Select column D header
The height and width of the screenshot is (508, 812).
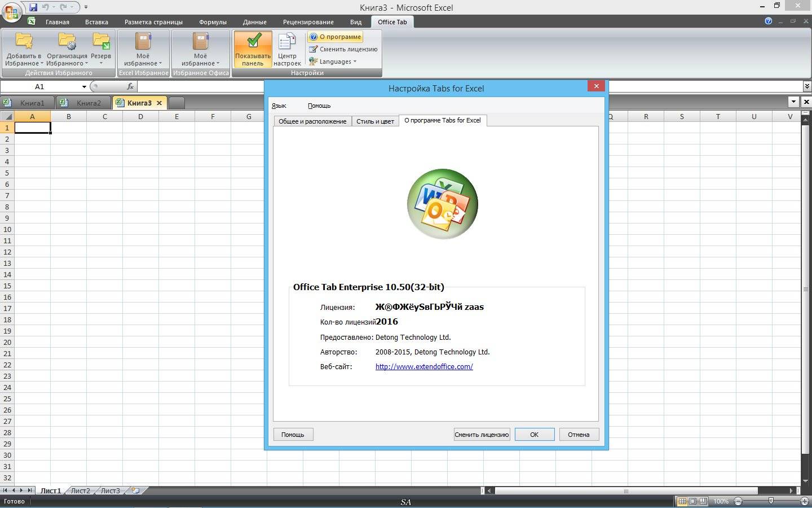140,116
